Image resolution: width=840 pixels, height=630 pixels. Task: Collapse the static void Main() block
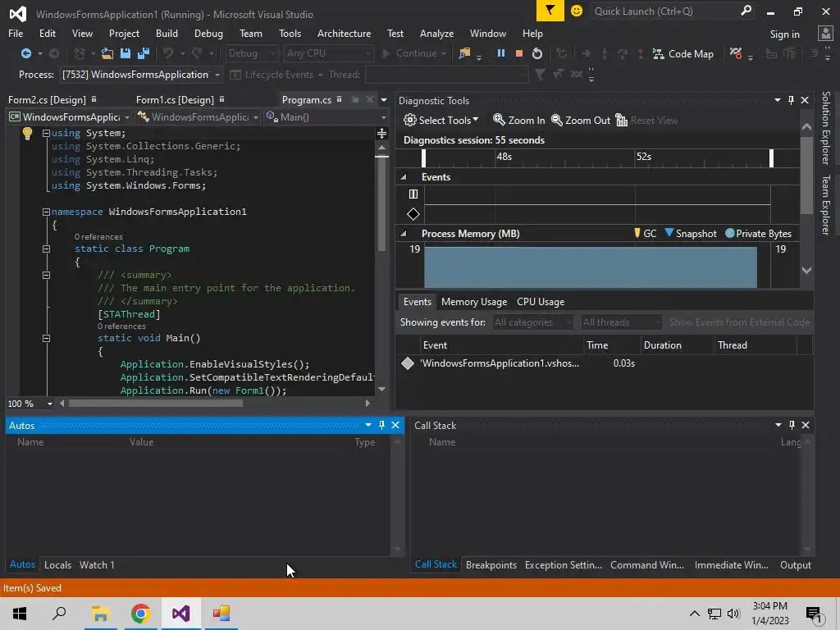(x=46, y=339)
